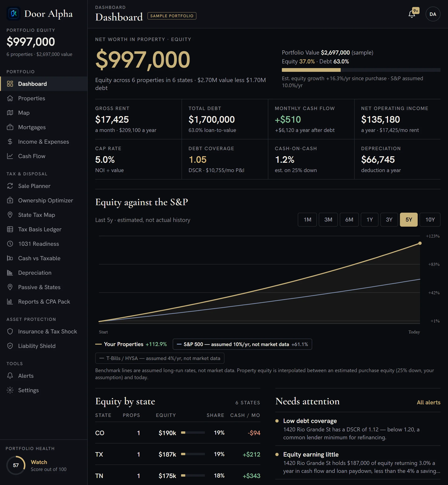Select the 3Y time range

pos(389,220)
